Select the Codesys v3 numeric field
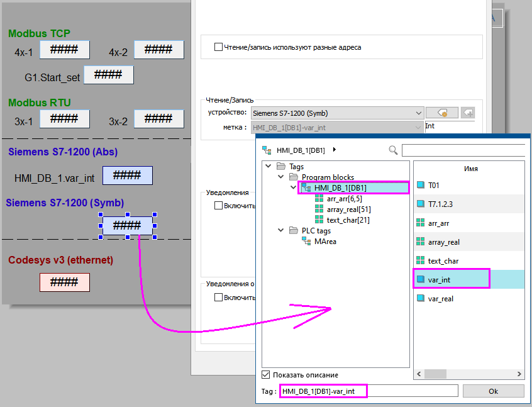532x407 pixels. tap(65, 282)
